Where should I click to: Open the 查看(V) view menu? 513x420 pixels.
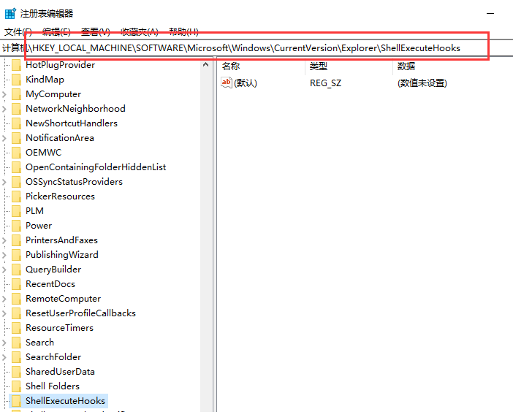tap(95, 32)
